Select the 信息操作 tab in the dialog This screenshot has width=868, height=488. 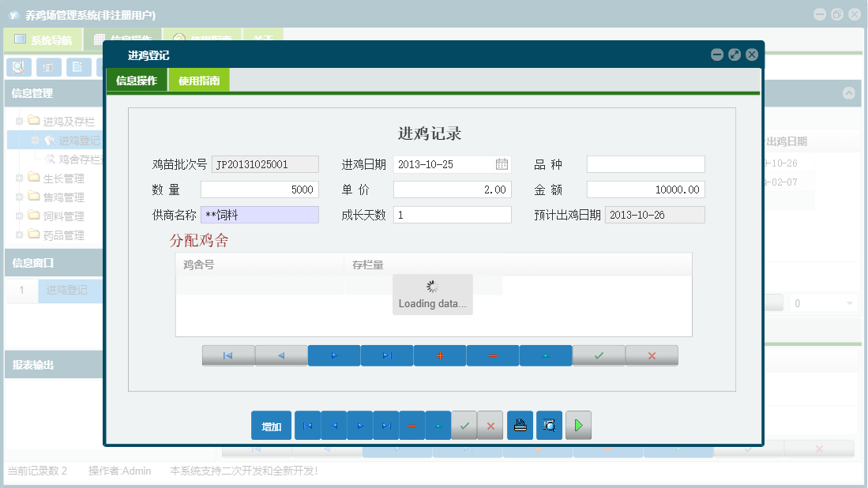136,80
